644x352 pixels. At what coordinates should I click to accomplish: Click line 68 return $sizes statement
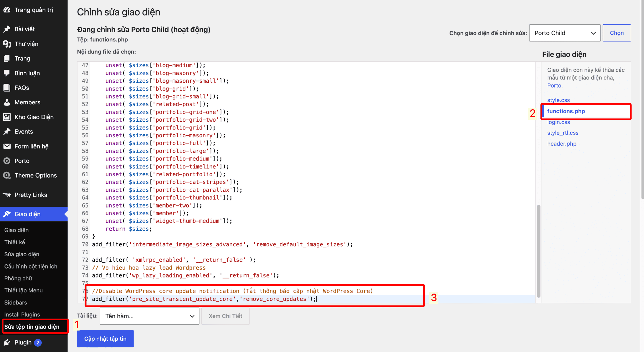click(x=129, y=229)
